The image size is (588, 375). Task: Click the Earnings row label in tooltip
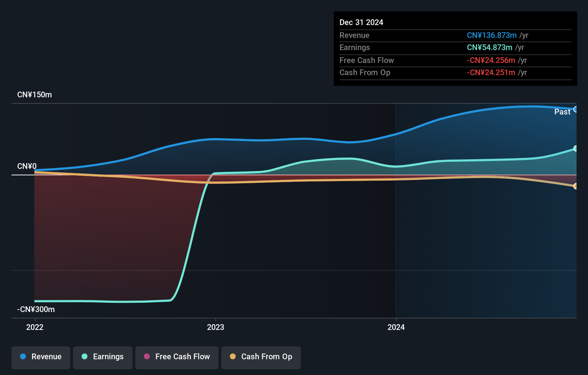(355, 48)
